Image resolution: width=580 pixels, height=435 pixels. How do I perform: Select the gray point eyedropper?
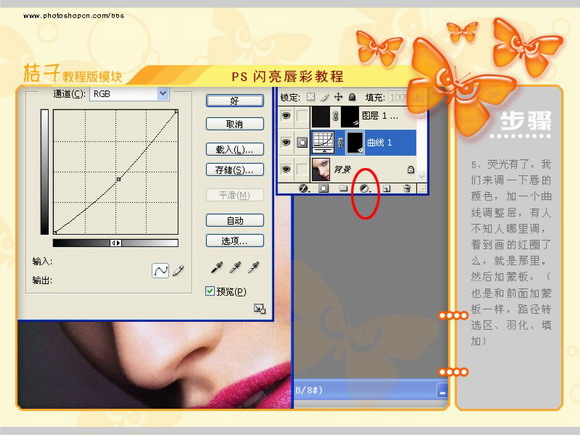click(x=235, y=267)
